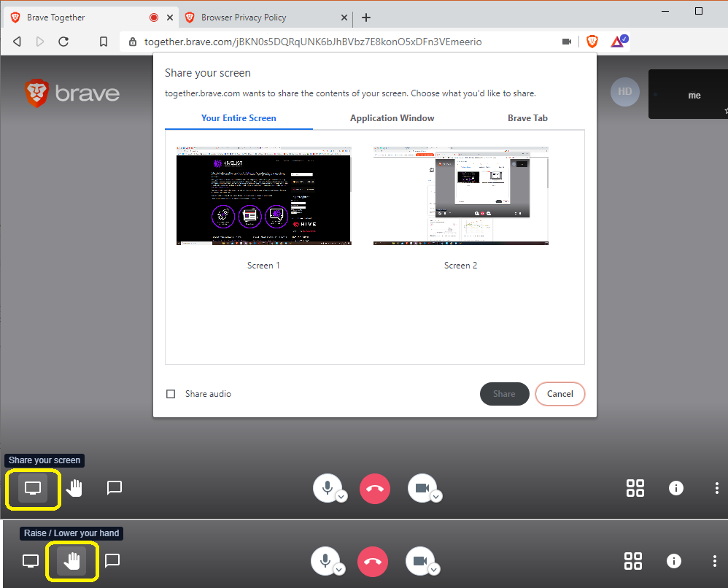Expand microphone options arrow in lower toolbar

coord(339,570)
